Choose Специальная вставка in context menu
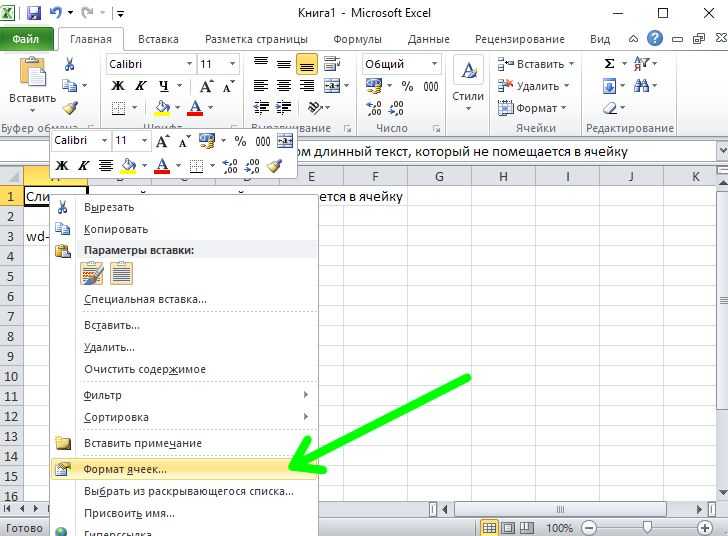728x536 pixels. 184,299
